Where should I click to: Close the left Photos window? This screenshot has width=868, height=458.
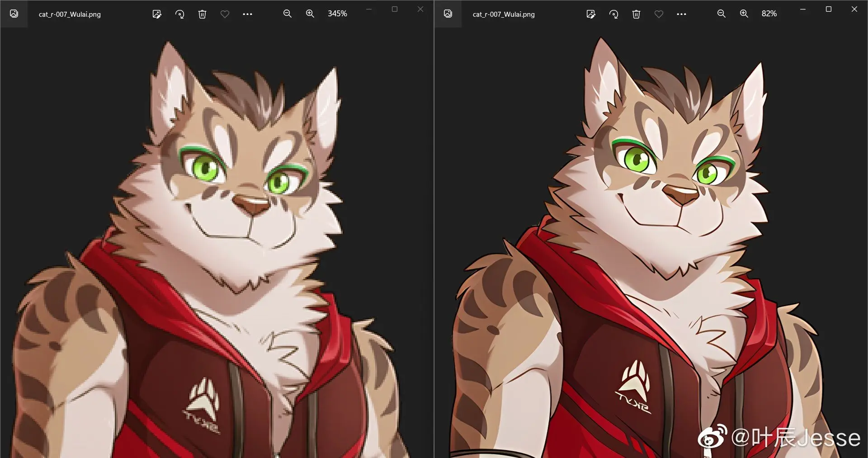(x=420, y=9)
